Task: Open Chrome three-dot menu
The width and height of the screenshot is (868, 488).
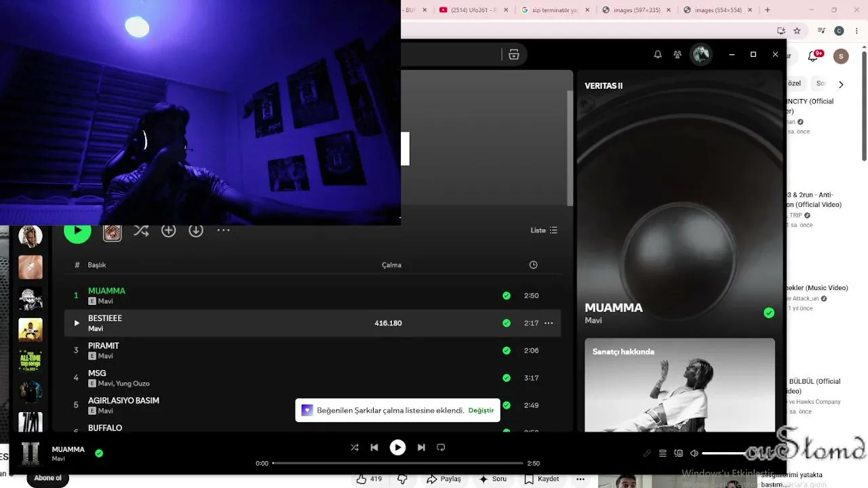Action: point(856,30)
